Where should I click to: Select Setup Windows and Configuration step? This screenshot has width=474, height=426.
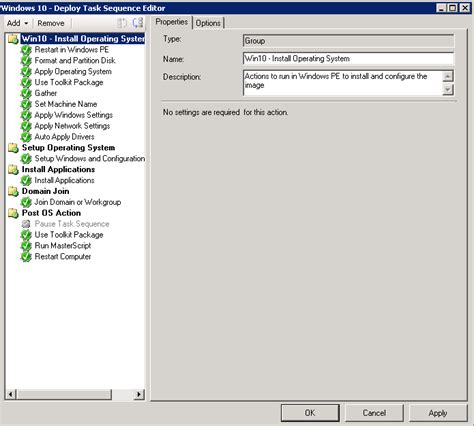tap(90, 159)
